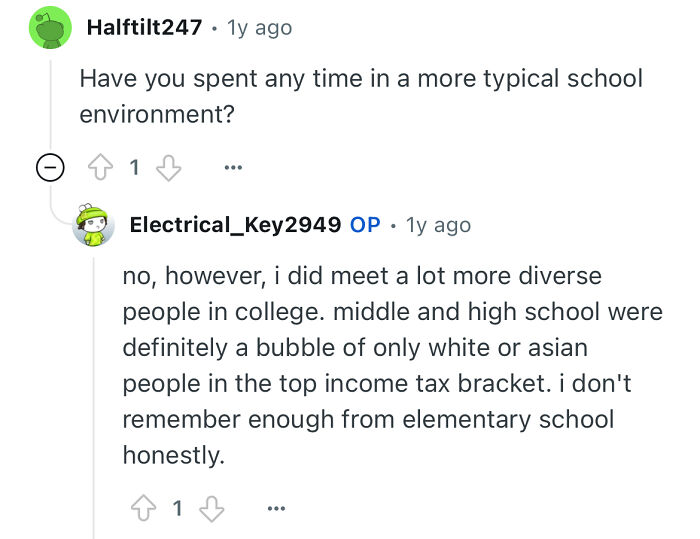Upvote Electrical_Key2949's reply
Image resolution: width=700 pixels, height=539 pixels.
(x=143, y=509)
